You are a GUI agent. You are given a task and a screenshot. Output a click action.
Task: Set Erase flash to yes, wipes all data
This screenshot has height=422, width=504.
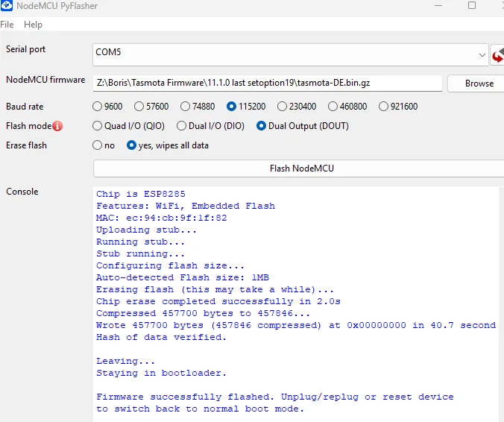click(x=168, y=145)
